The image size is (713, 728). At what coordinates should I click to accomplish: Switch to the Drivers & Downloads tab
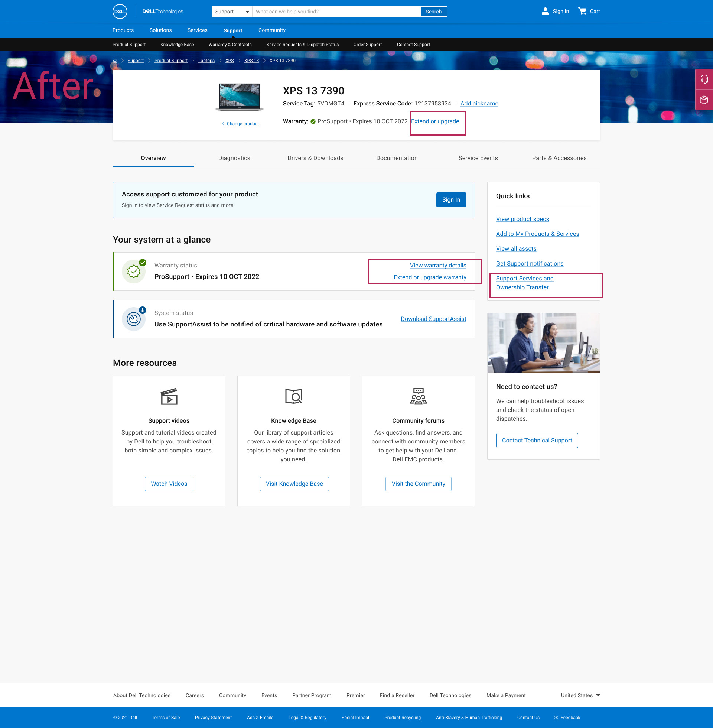(x=315, y=158)
